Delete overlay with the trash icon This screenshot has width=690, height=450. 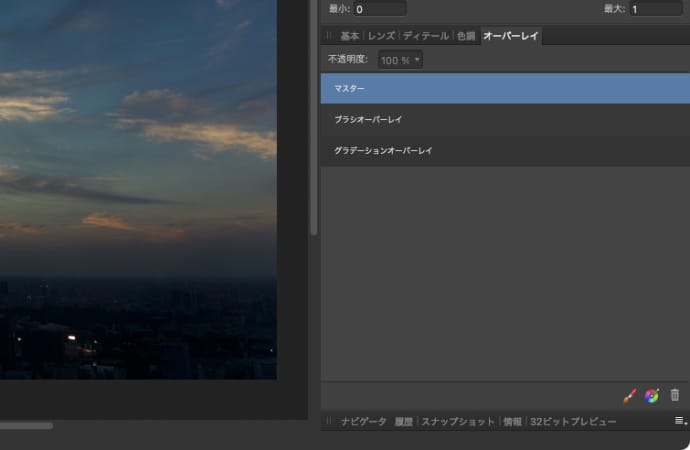675,396
